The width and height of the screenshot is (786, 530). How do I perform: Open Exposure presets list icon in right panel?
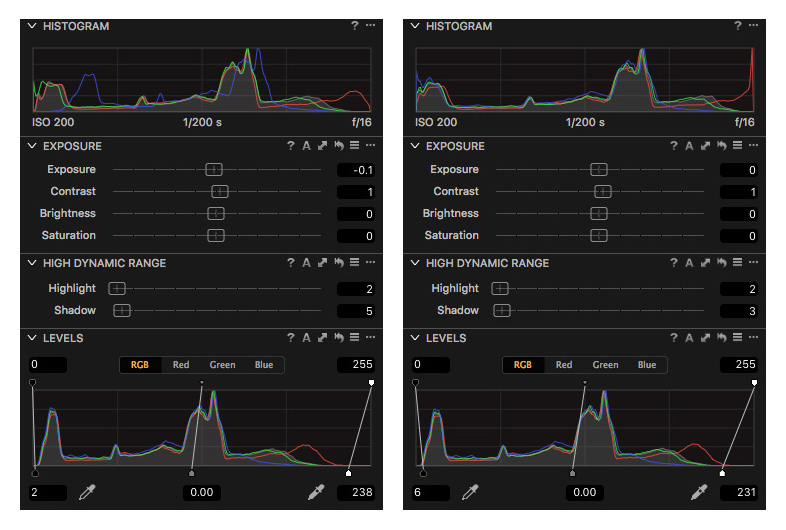[x=737, y=145]
